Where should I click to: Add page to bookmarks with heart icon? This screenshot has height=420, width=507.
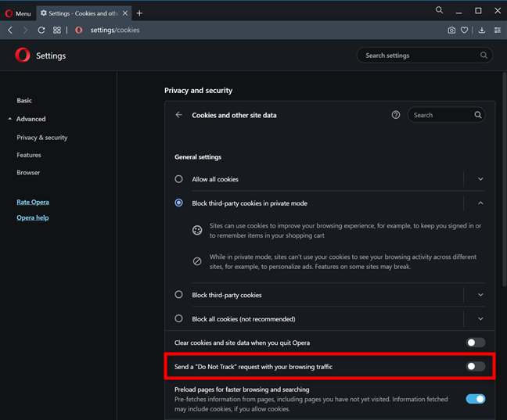click(x=464, y=30)
